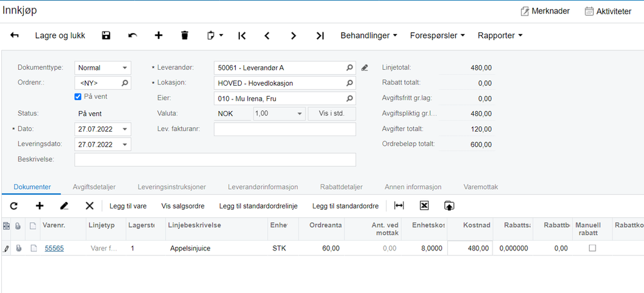Click search icon in Leverandør field
This screenshot has height=293, width=644.
349,68
